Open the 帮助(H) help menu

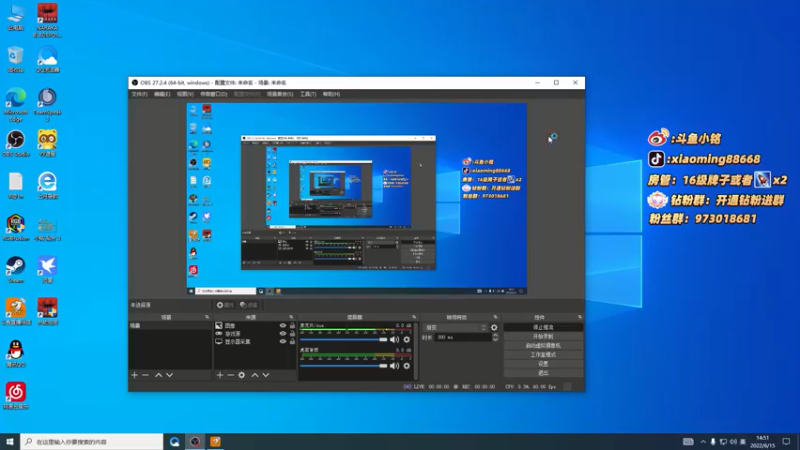tap(331, 94)
